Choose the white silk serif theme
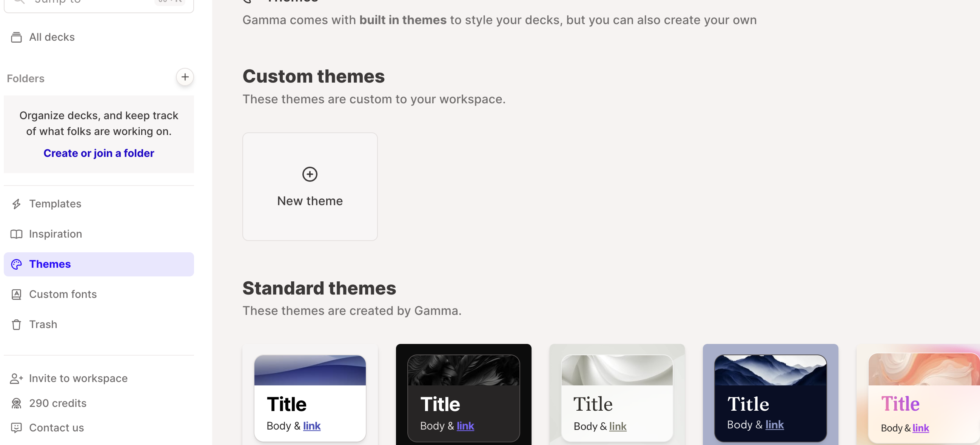 [x=617, y=397]
